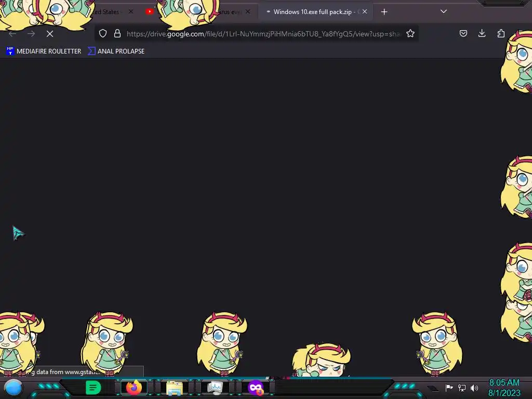Open the Start menu orb
This screenshot has height=399, width=532.
(14, 388)
